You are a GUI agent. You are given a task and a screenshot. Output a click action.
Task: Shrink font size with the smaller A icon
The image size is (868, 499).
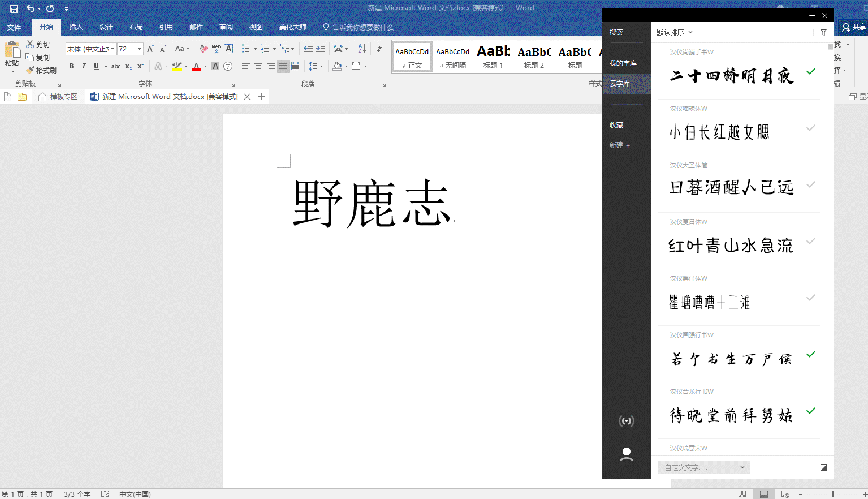pyautogui.click(x=163, y=49)
